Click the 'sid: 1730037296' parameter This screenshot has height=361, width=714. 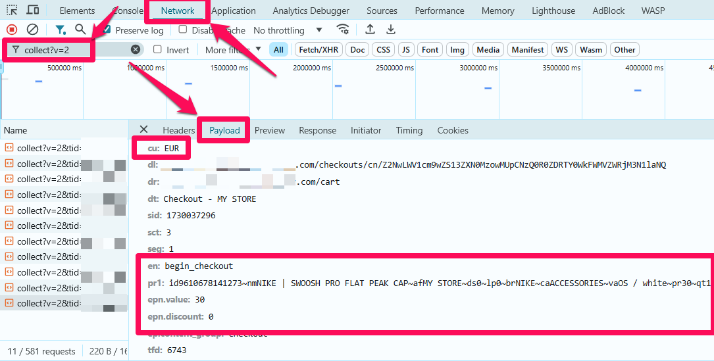(x=181, y=215)
